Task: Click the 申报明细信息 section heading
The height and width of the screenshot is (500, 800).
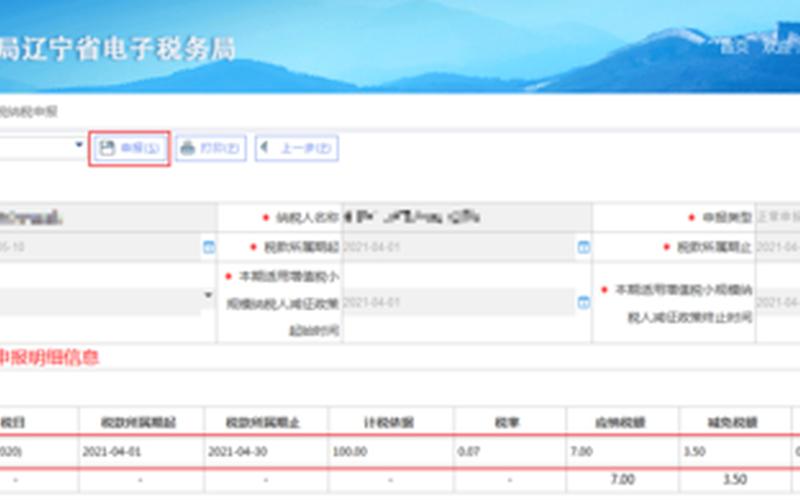Action: pyautogui.click(x=49, y=358)
